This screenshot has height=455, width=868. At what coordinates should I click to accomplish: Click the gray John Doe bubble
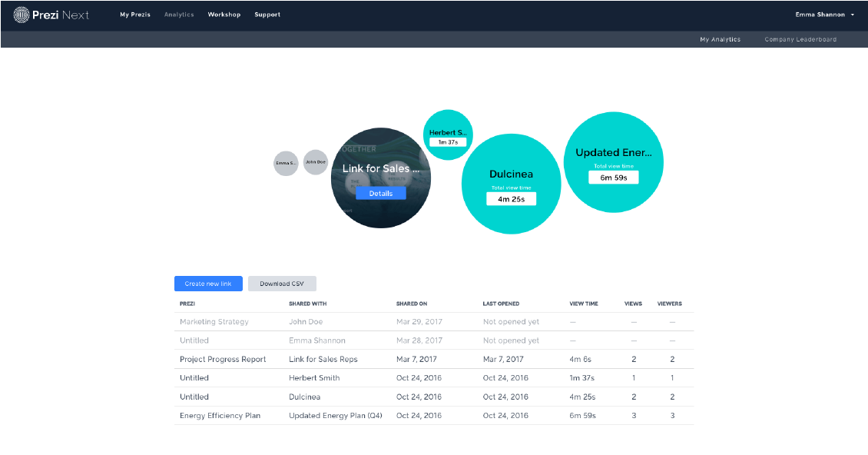[315, 162]
